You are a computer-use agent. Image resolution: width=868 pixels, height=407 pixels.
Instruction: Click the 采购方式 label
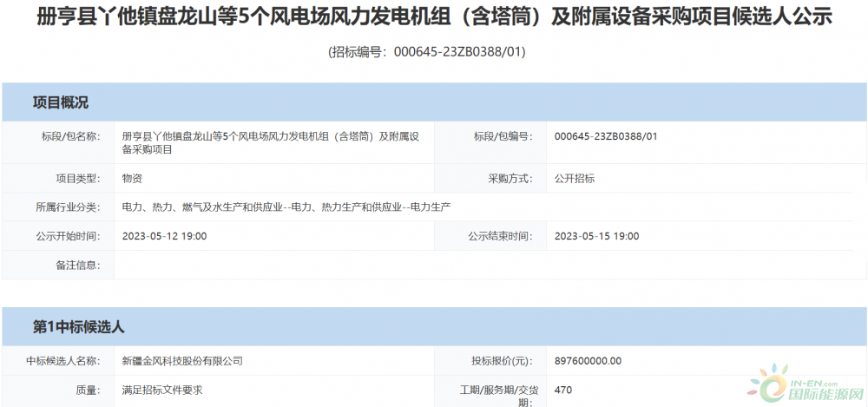(x=510, y=178)
